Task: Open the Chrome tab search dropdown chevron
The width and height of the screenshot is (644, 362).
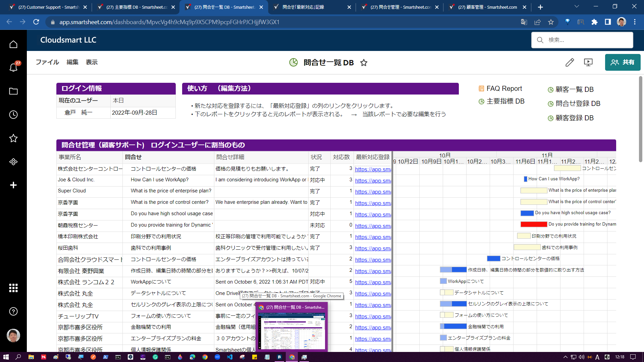Action: (x=576, y=7)
